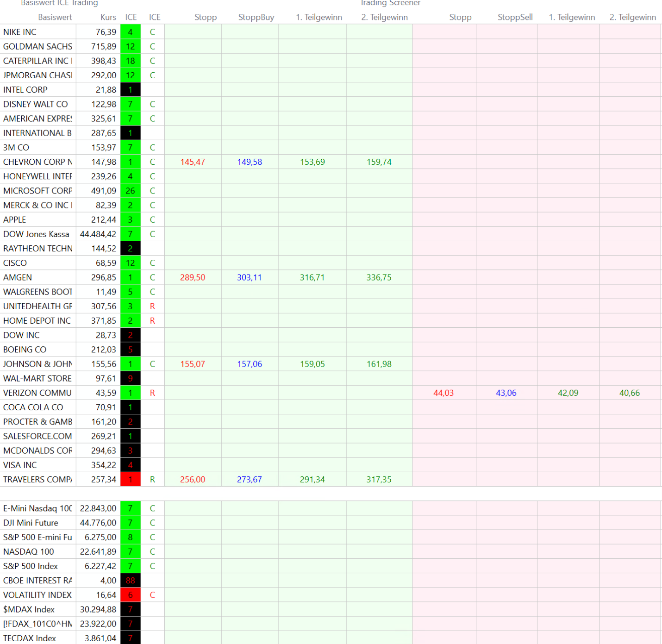Select the CBOE INTEREST ICE value 88
The image size is (662, 644).
[x=131, y=581]
